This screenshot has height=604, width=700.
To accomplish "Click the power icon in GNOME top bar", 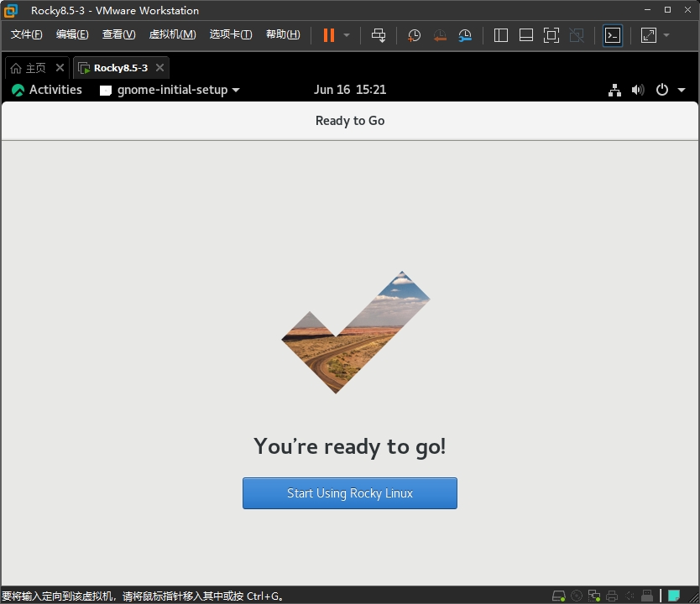I will (x=661, y=90).
